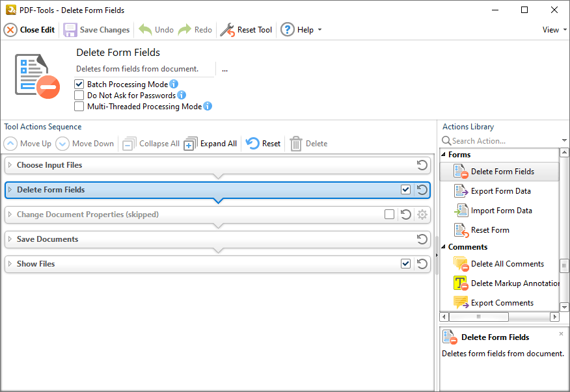Image resolution: width=570 pixels, height=392 pixels.
Task: Click the library vertical scrollbar thumb
Action: click(564, 266)
